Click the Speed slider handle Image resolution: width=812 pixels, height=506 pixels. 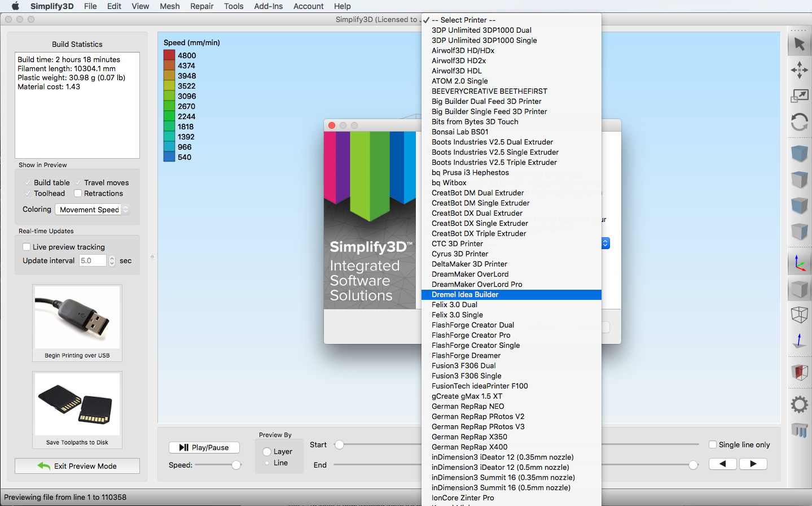(x=236, y=465)
